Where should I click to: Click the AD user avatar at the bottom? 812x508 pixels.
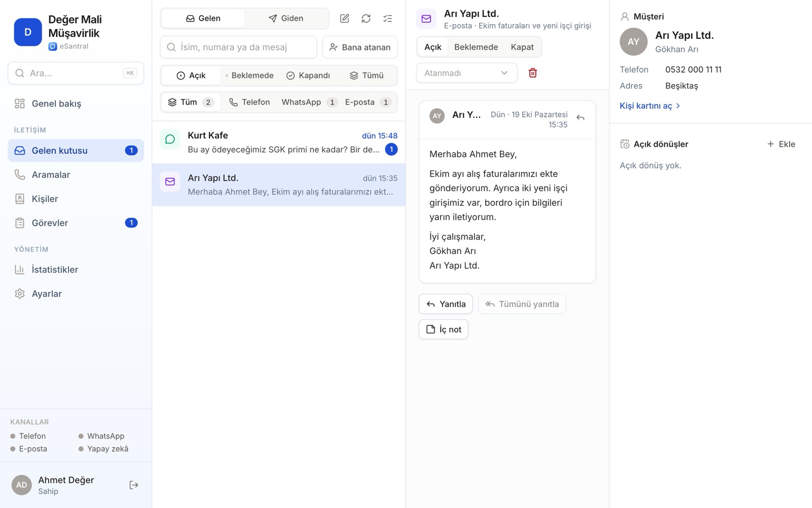pyautogui.click(x=21, y=485)
